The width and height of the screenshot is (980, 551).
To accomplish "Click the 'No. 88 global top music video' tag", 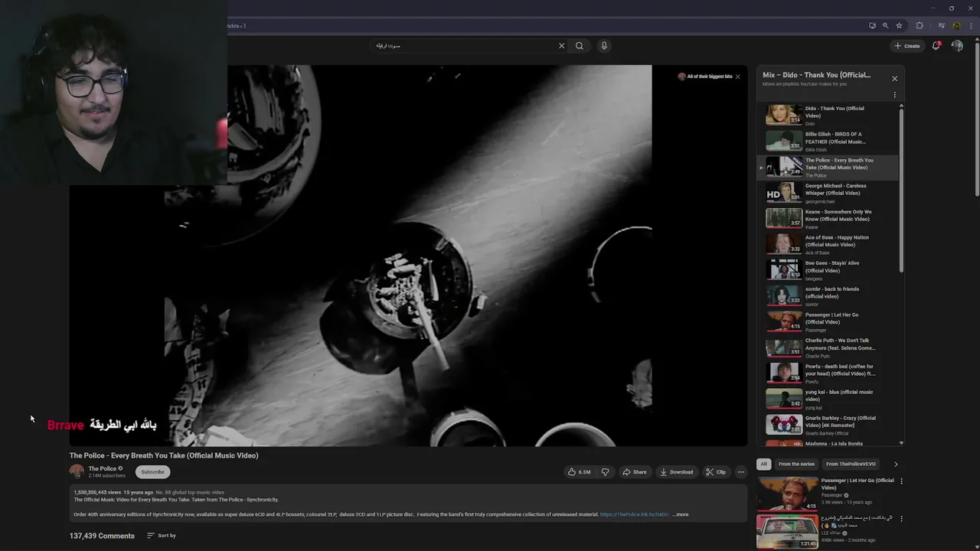I will [190, 492].
